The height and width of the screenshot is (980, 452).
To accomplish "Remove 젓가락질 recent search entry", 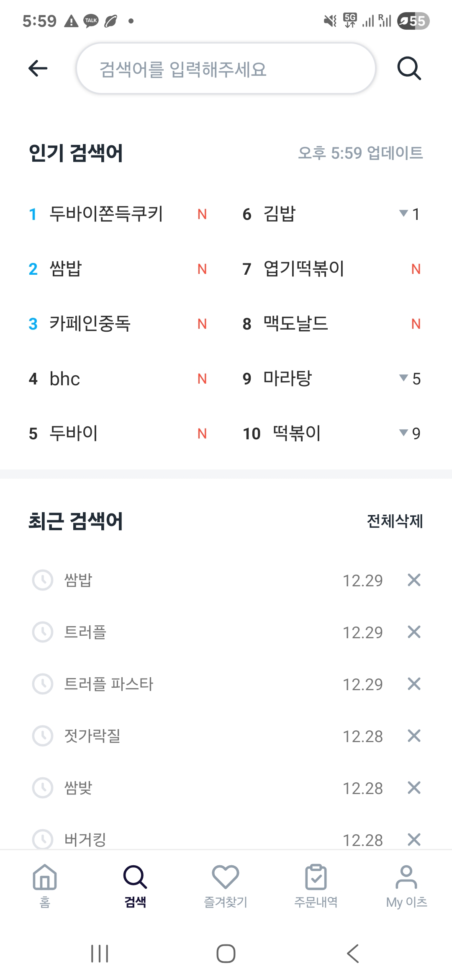I will (x=414, y=736).
